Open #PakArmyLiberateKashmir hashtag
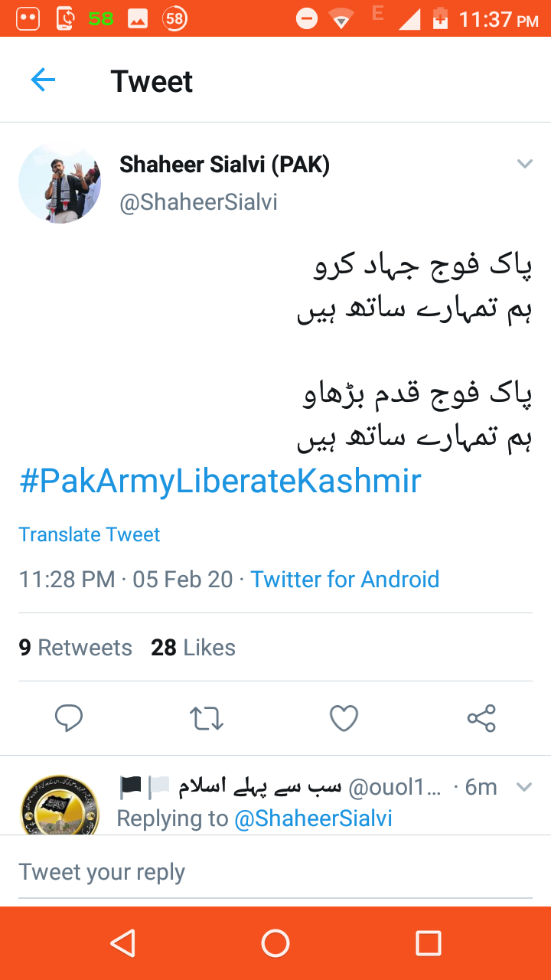Viewport: 551px width, 980px height. (x=220, y=482)
